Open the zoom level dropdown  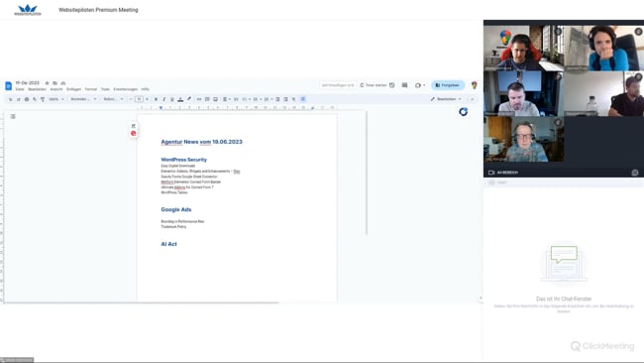(x=56, y=99)
